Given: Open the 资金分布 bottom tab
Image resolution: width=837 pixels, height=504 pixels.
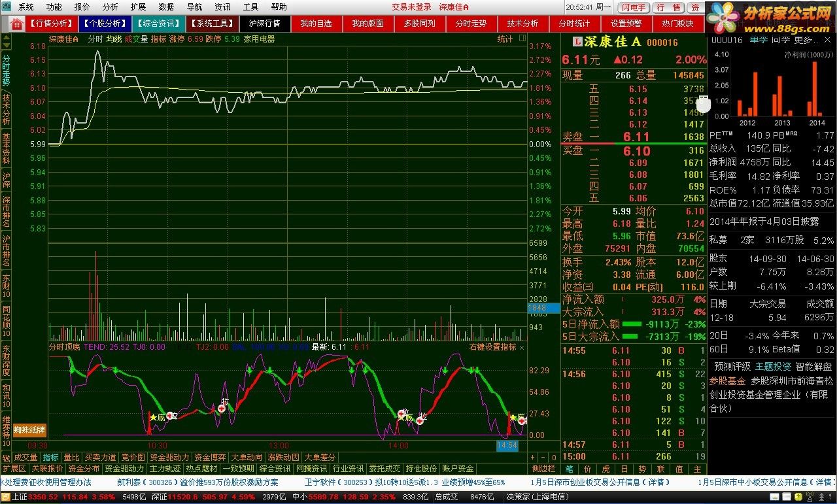Looking at the screenshot, I should point(84,469).
